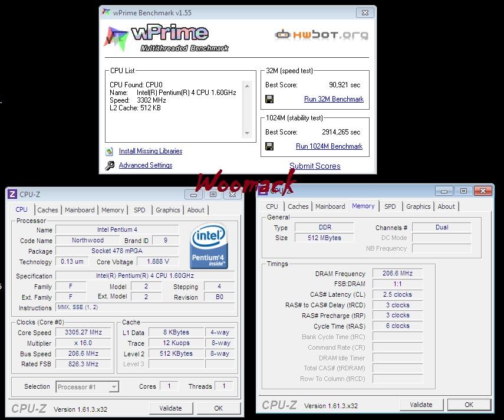The width and height of the screenshot is (504, 420).
Task: Minimize the right CPU-Z memory window
Action: (444, 191)
